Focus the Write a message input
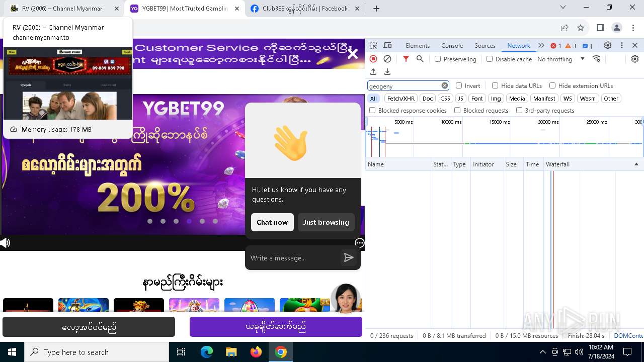 tap(293, 258)
